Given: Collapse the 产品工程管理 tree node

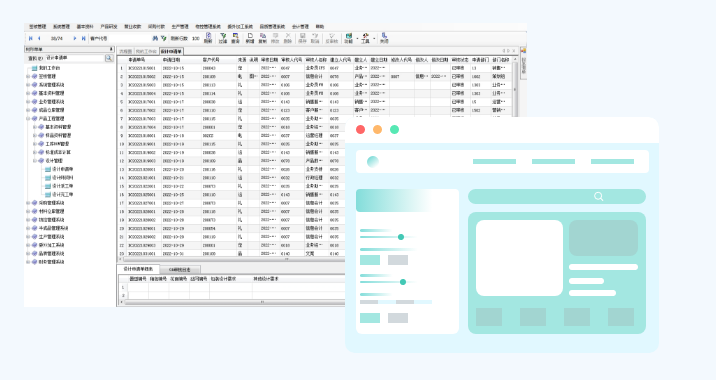Looking at the screenshot, I should tap(28, 118).
